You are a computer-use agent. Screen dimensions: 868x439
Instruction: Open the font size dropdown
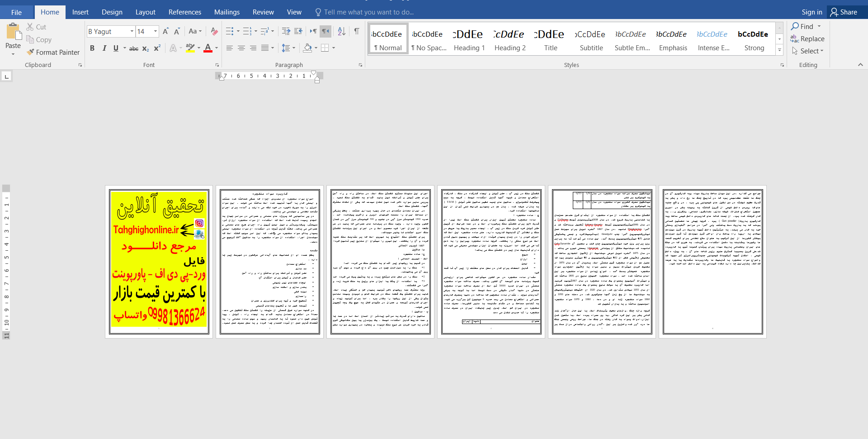[x=156, y=31]
